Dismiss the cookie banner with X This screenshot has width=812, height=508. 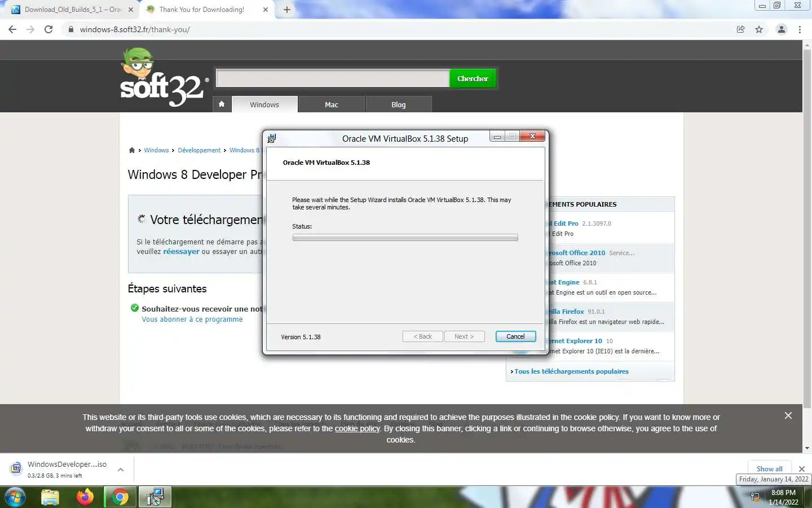click(788, 415)
